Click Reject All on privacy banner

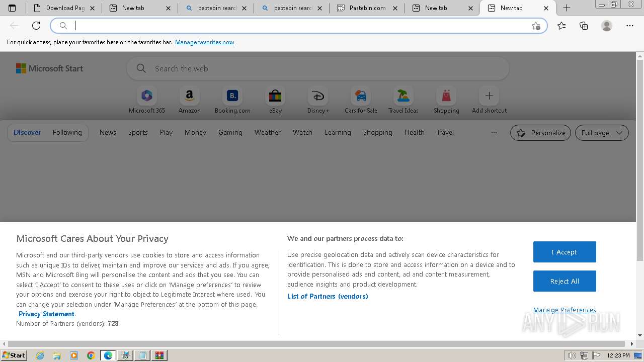(565, 282)
